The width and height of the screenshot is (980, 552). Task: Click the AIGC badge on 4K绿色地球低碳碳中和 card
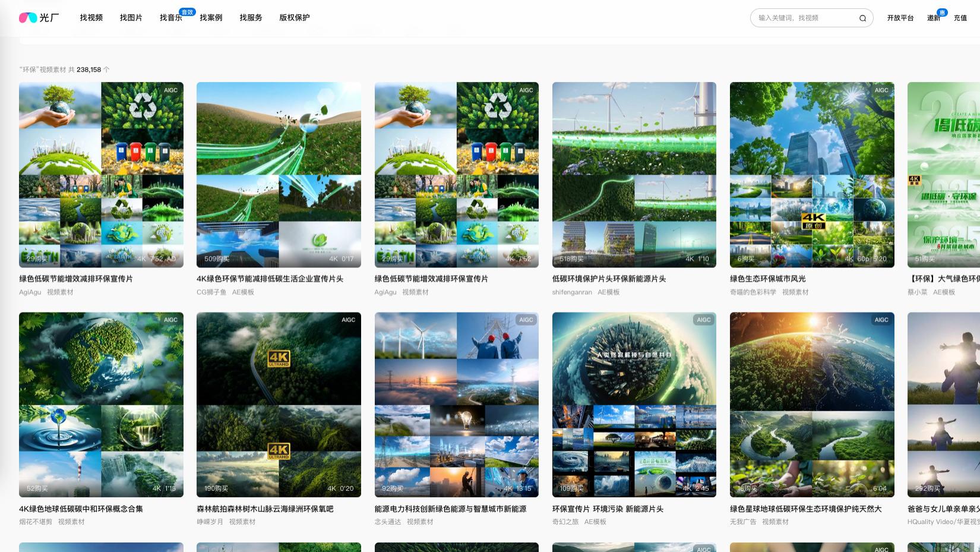[171, 320]
